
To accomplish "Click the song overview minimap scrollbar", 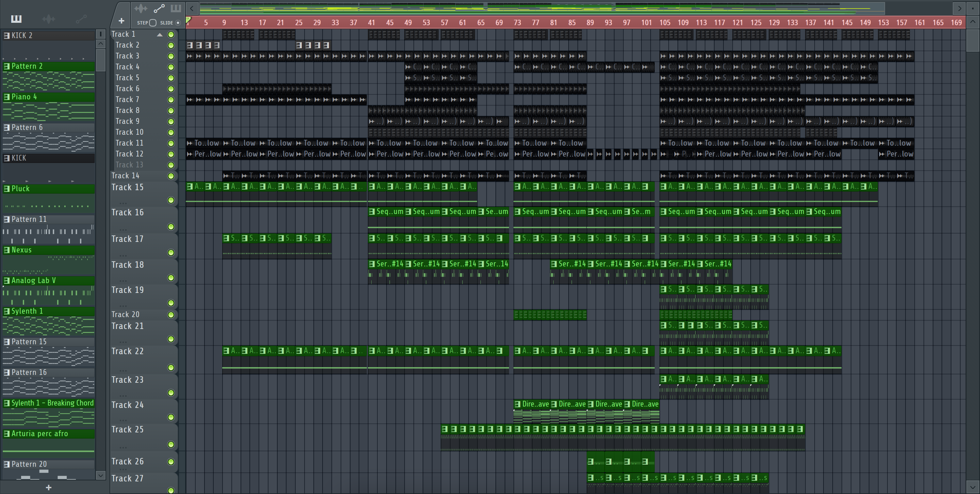I will (x=533, y=8).
